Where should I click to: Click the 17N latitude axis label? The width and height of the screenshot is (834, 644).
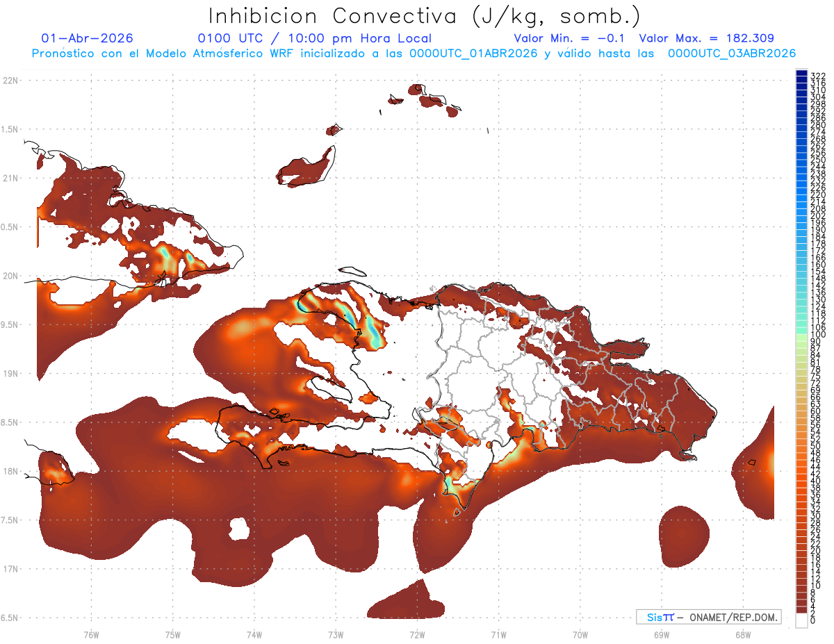(10, 569)
